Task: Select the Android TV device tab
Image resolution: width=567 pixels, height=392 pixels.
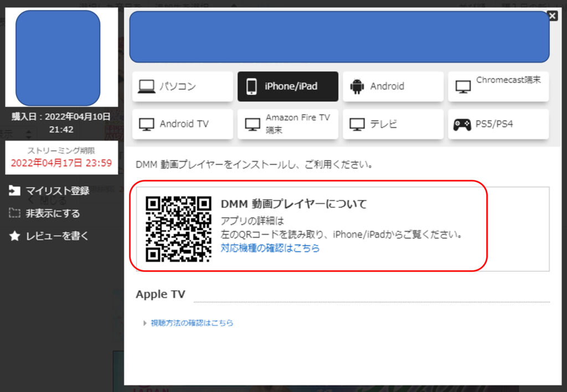Action: point(182,124)
